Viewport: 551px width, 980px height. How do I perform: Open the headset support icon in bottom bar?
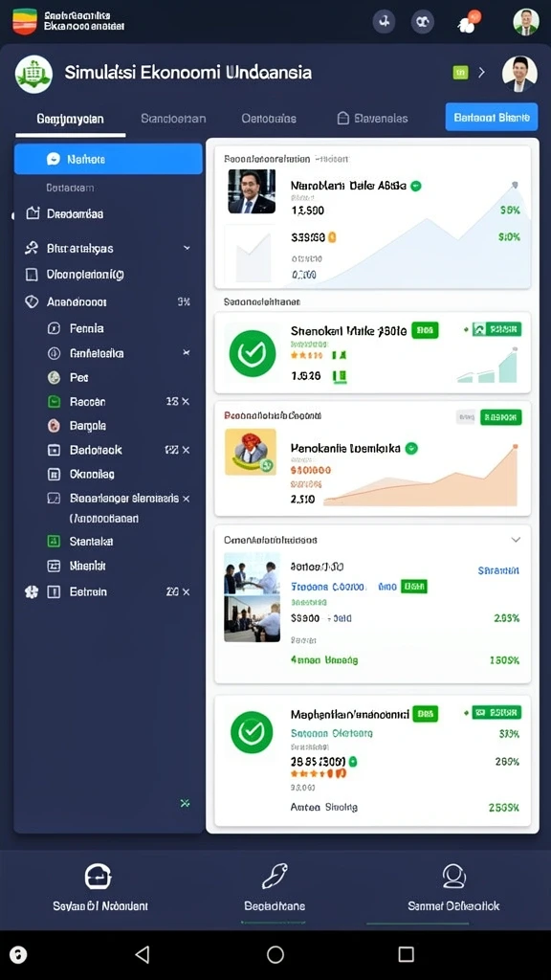point(453,876)
